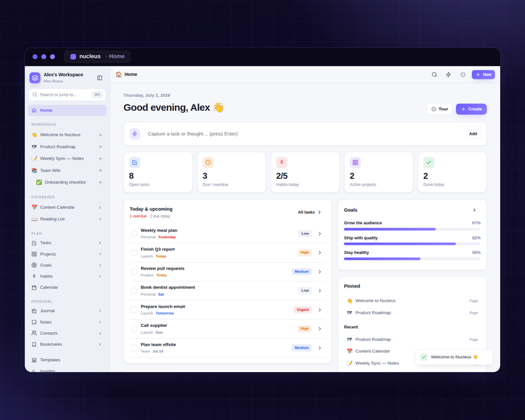Open Content Calendar database in sidebar

click(68, 207)
